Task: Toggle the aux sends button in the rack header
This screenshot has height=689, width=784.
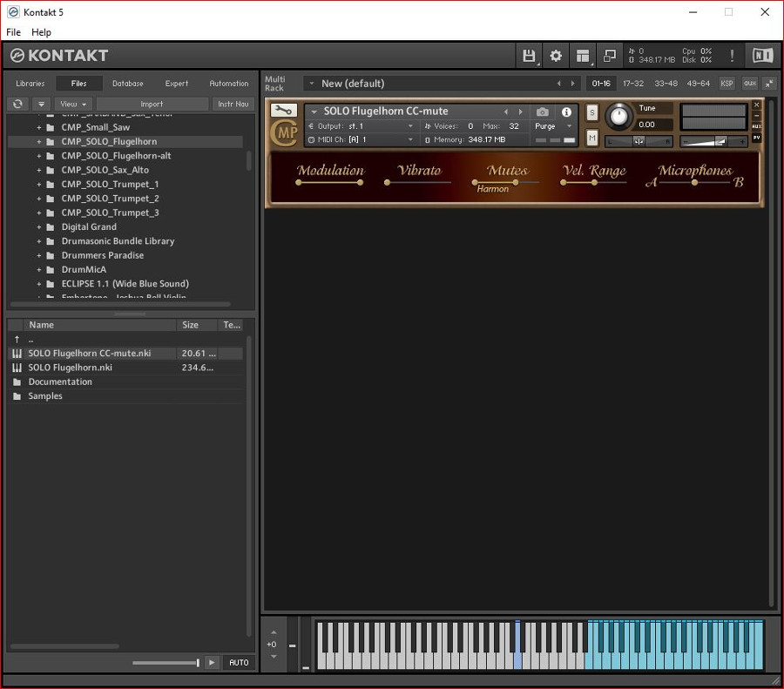Action: [x=749, y=84]
